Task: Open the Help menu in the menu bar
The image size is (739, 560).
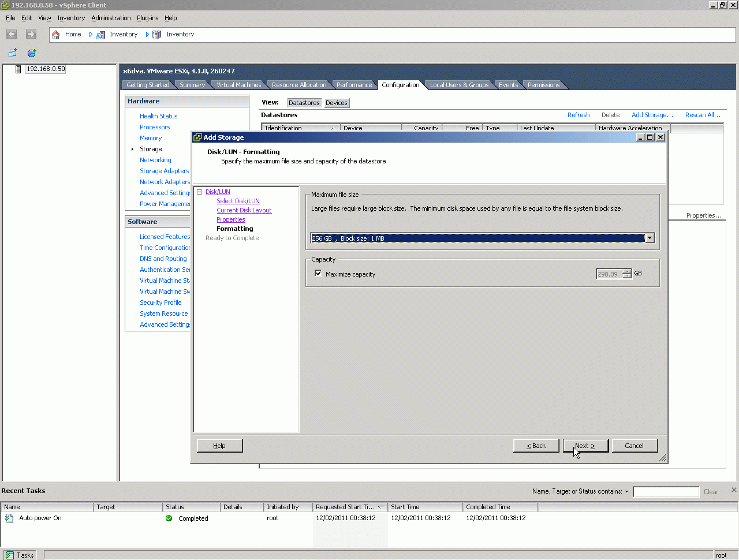Action: [x=170, y=18]
